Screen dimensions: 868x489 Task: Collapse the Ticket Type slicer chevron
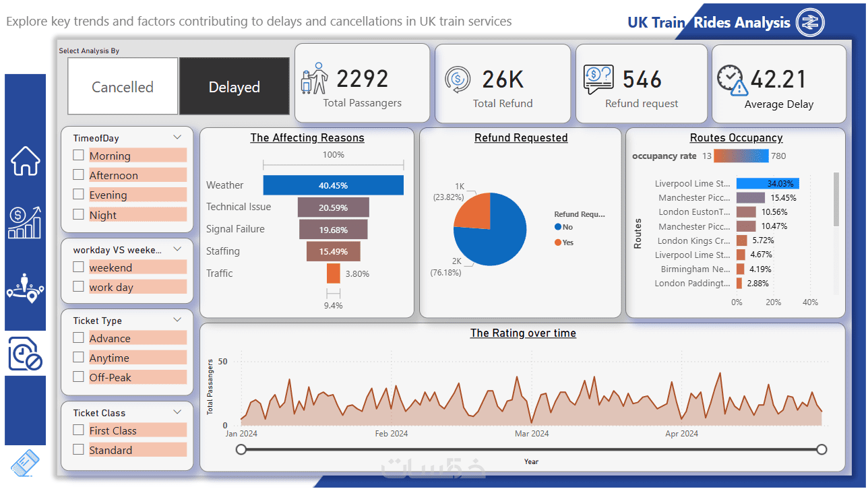pos(177,320)
